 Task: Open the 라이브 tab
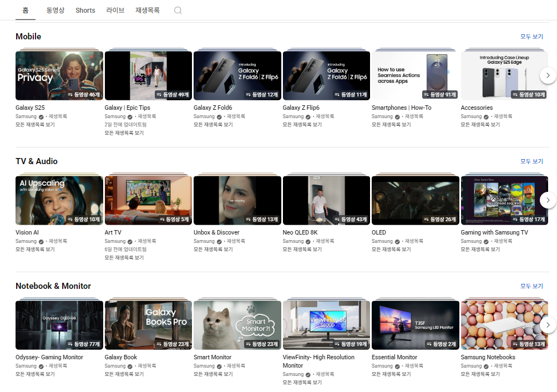tap(115, 11)
